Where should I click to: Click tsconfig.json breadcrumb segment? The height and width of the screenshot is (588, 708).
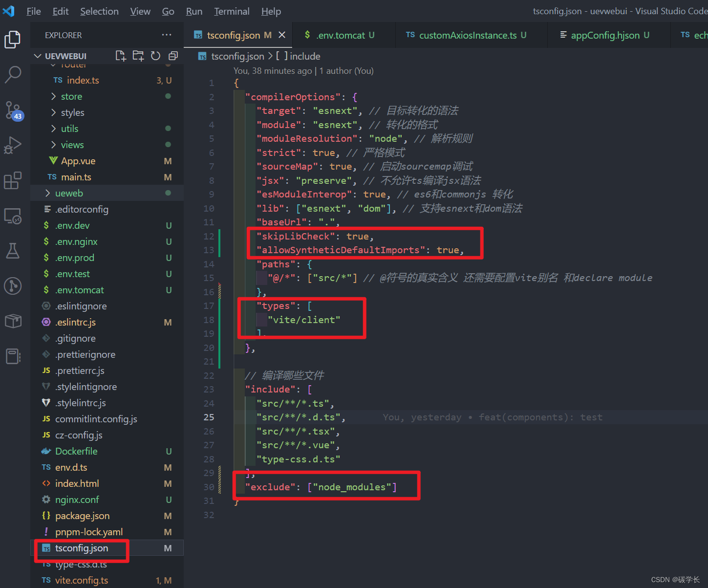(x=237, y=56)
